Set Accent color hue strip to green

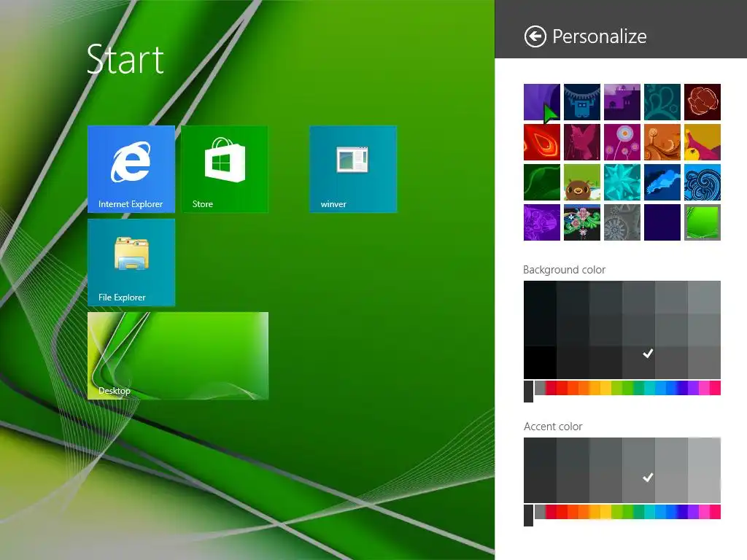tap(627, 512)
